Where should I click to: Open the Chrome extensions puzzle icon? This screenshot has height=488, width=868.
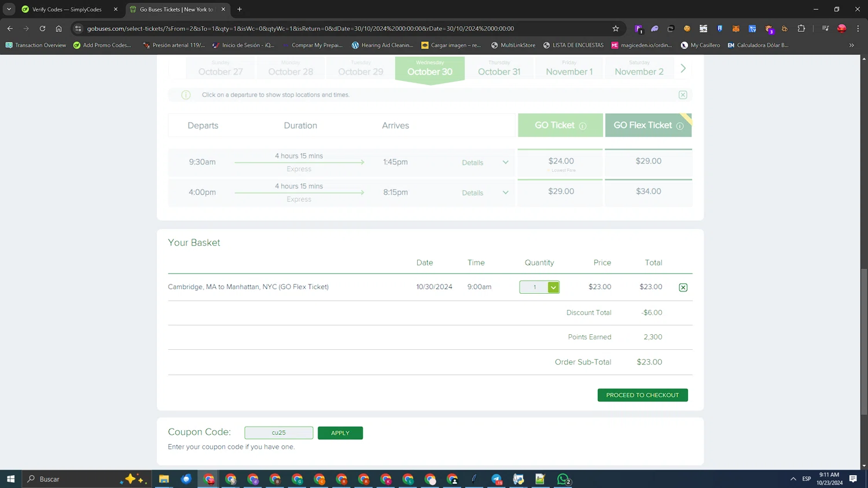click(801, 28)
